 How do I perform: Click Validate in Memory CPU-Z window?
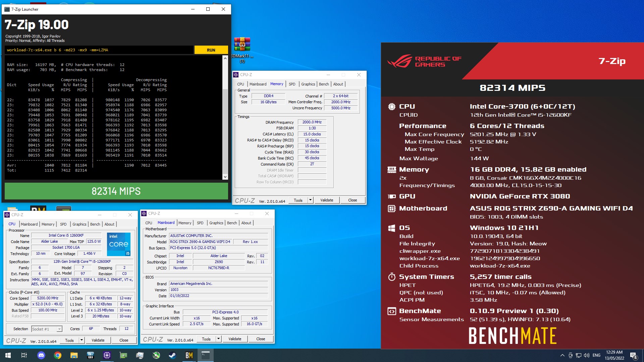click(x=327, y=200)
